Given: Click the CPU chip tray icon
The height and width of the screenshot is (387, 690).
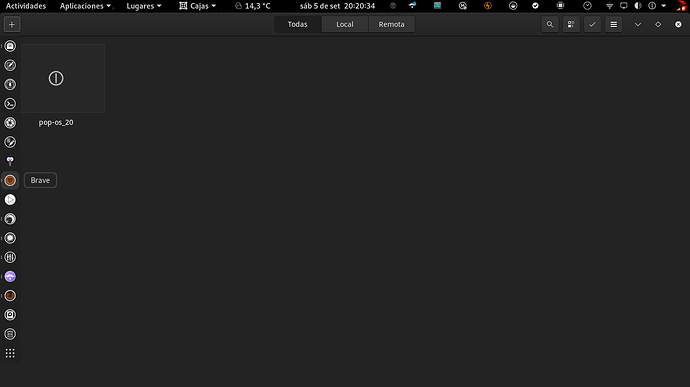Looking at the screenshot, I should pyautogui.click(x=560, y=6).
